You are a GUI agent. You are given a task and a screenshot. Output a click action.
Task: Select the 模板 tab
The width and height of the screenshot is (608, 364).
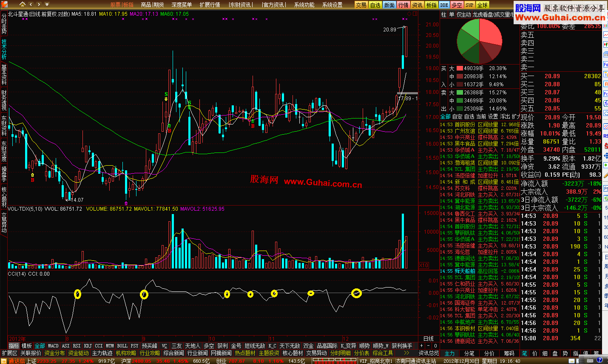point(27,346)
